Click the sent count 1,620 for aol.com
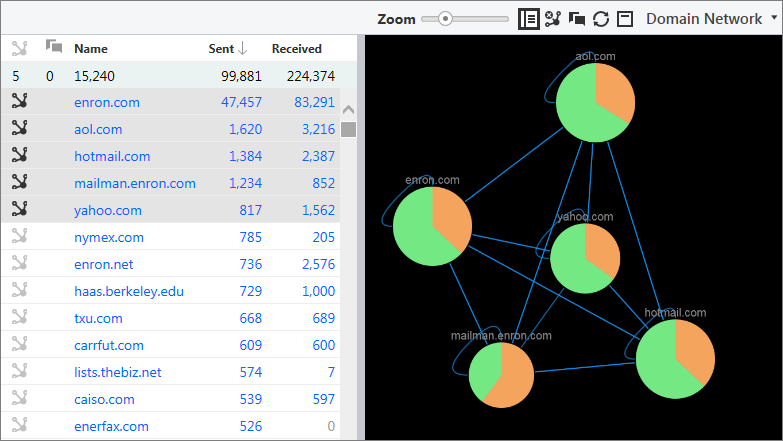 [x=245, y=129]
